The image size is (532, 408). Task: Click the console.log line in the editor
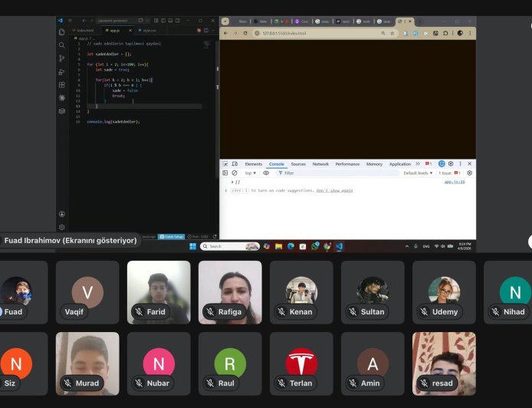pyautogui.click(x=113, y=121)
